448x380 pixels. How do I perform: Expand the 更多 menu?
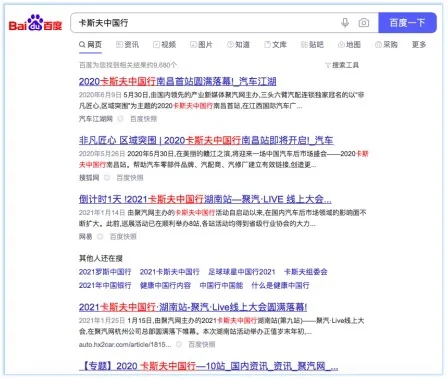click(419, 45)
